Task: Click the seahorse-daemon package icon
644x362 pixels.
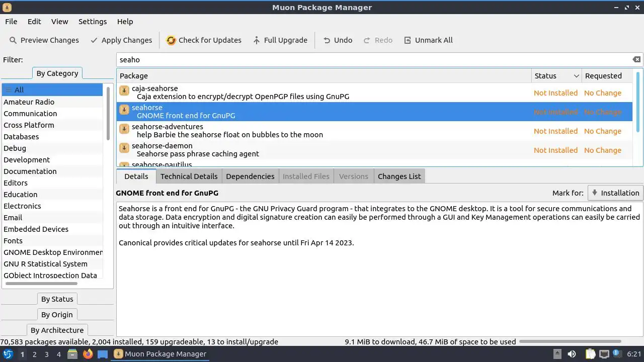Action: 124,148
